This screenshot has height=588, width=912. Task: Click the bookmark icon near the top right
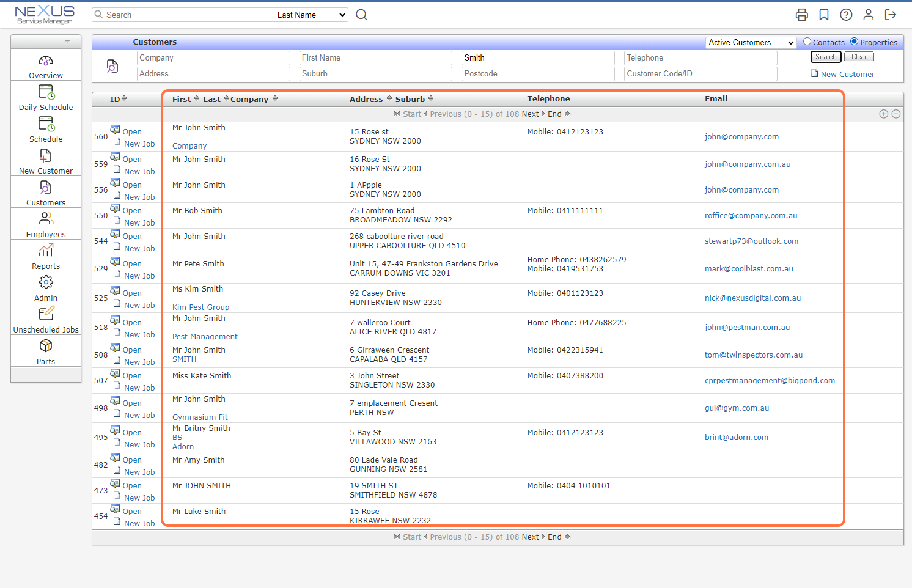pyautogui.click(x=823, y=14)
